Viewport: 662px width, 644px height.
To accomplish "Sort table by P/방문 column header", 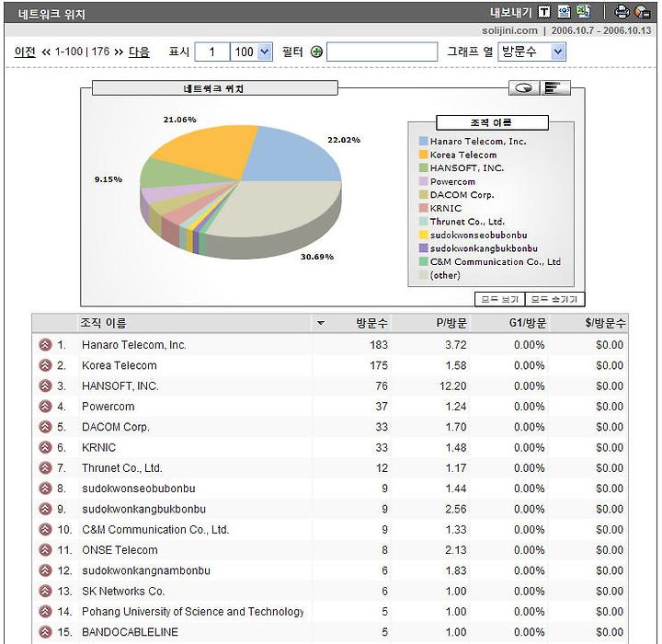I will click(x=451, y=323).
